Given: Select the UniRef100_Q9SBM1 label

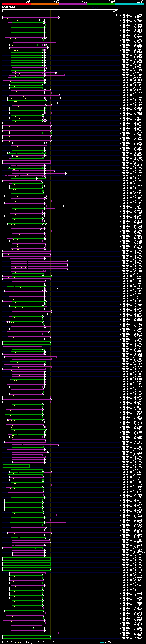Looking at the screenshot, I should (x=131, y=45).
